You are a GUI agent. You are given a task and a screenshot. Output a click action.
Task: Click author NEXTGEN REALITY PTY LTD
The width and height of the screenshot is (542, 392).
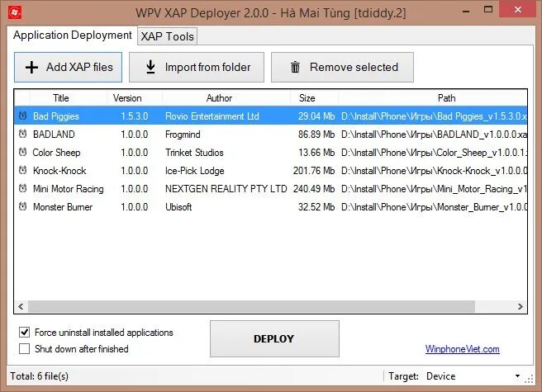226,189
